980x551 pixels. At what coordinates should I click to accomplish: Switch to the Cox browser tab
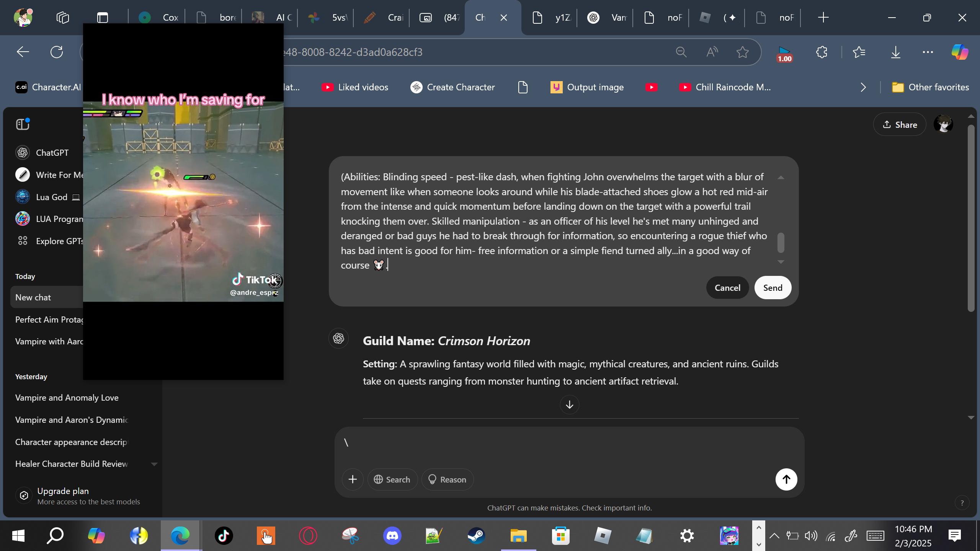(x=158, y=18)
